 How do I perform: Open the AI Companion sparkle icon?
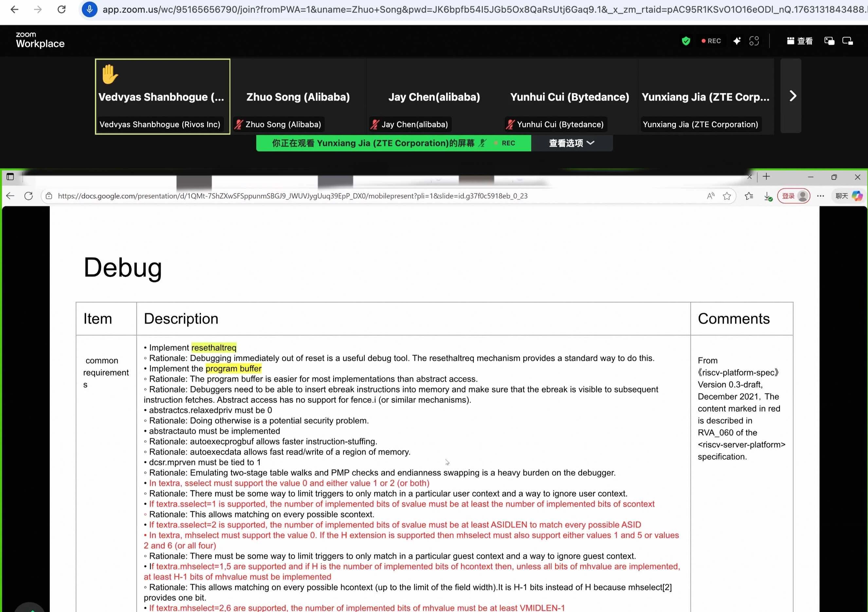[x=737, y=41]
